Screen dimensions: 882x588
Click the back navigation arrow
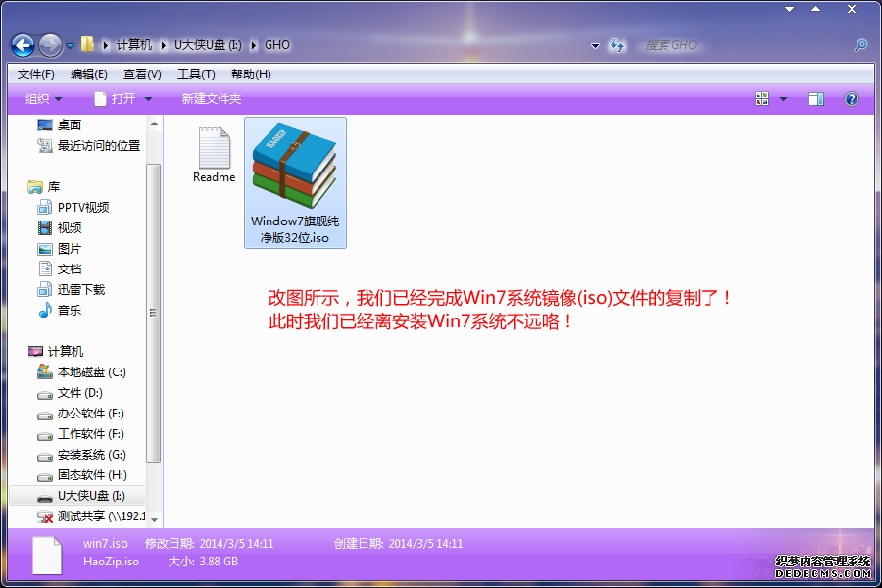tap(22, 45)
